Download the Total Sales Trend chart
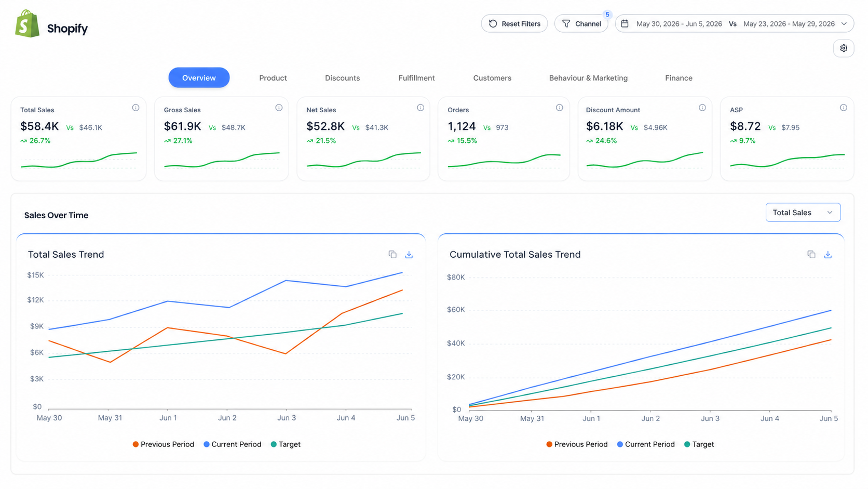This screenshot has height=489, width=868. pos(409,255)
